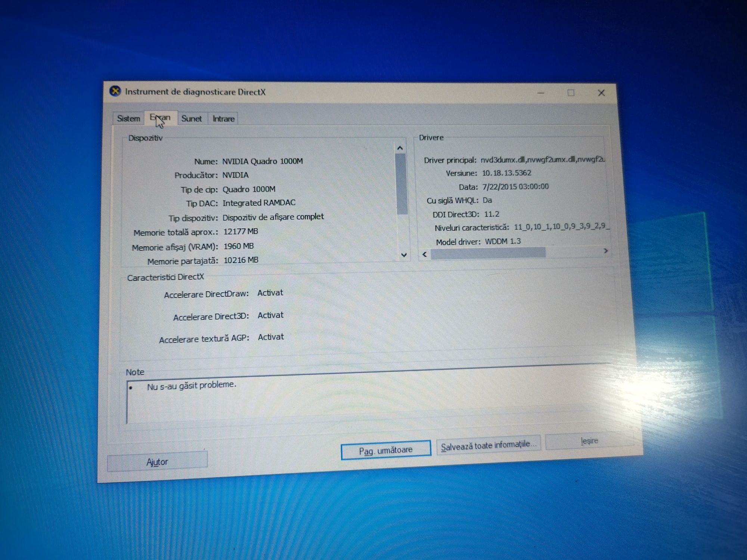Click the text 'Dispozitiv de afișare complet'
Screen dimensions: 747x560
tap(273, 217)
